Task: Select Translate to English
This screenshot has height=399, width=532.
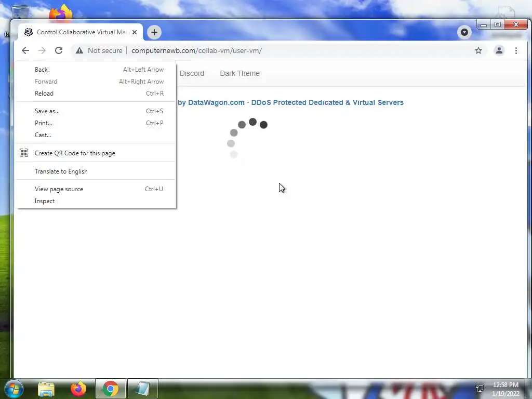Action: [x=96, y=171]
